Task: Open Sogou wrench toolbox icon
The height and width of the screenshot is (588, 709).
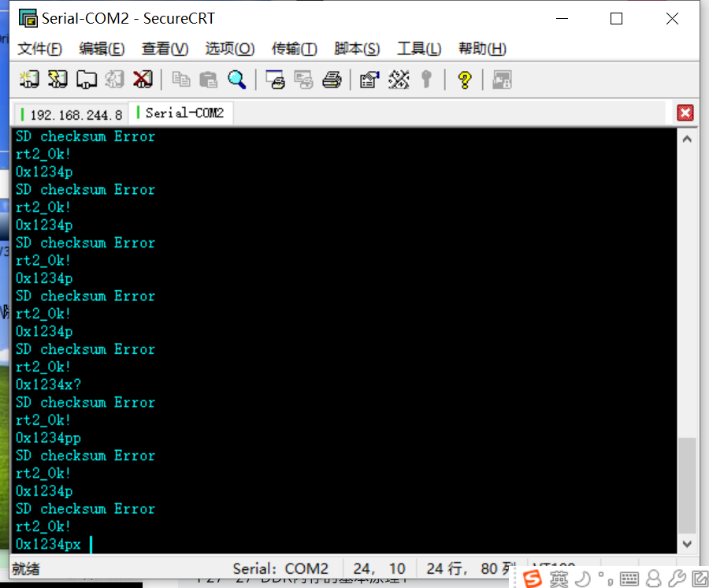Action: point(677,579)
